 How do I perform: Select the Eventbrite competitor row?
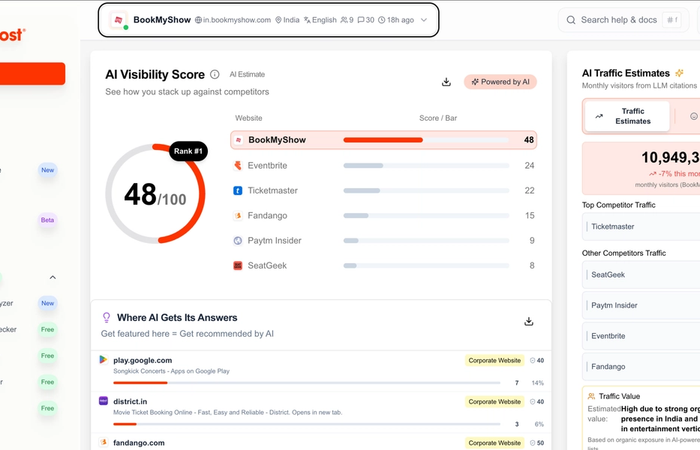click(383, 166)
